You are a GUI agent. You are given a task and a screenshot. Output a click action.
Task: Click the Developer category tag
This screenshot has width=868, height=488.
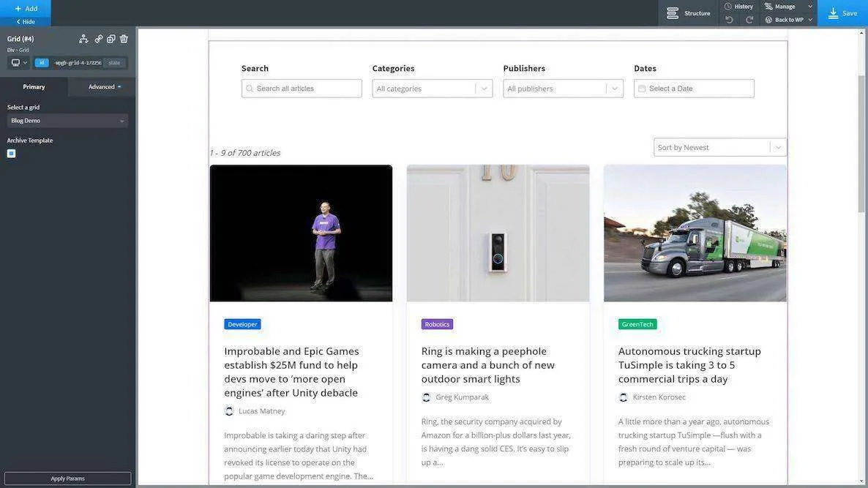click(x=242, y=324)
